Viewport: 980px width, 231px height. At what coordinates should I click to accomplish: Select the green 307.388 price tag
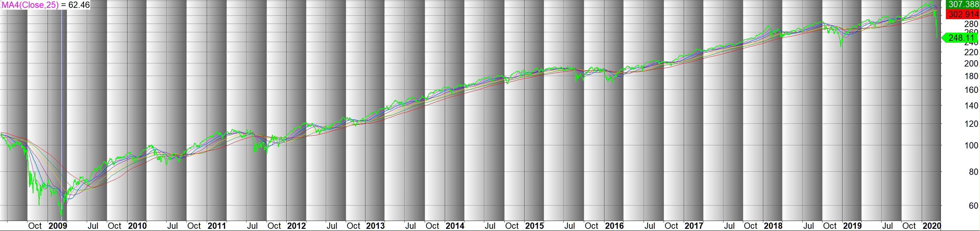tap(962, 4)
